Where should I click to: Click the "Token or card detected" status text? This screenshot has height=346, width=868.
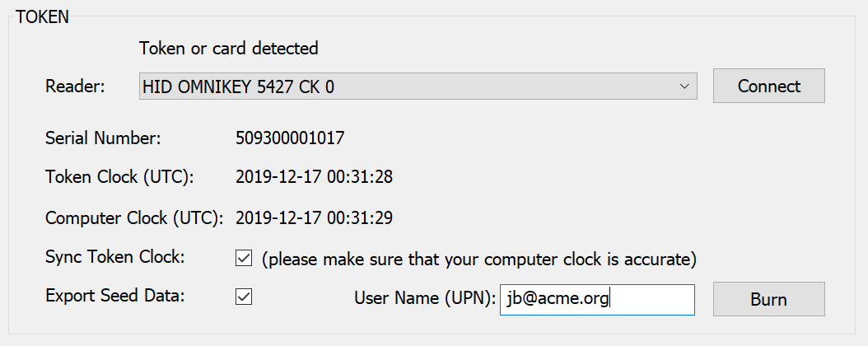(229, 48)
